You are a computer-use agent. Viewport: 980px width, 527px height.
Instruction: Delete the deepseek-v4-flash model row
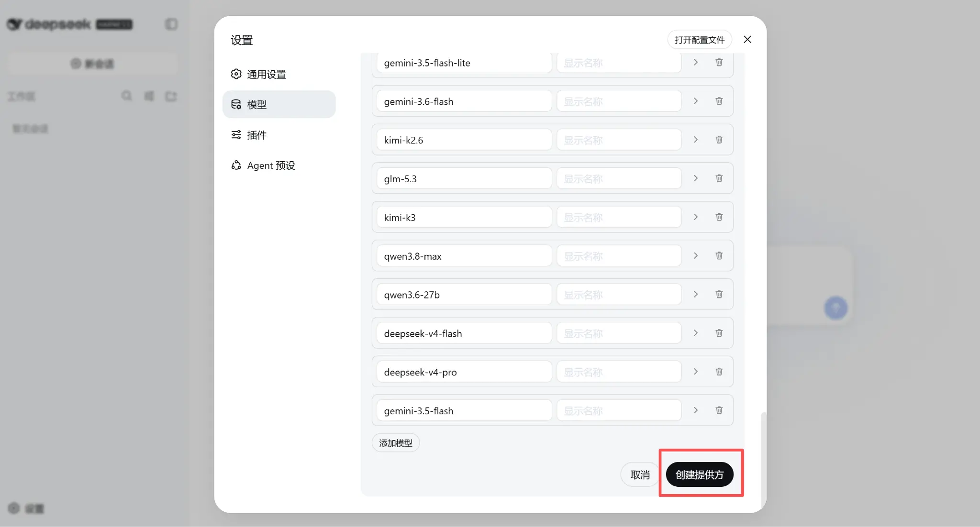pos(719,333)
